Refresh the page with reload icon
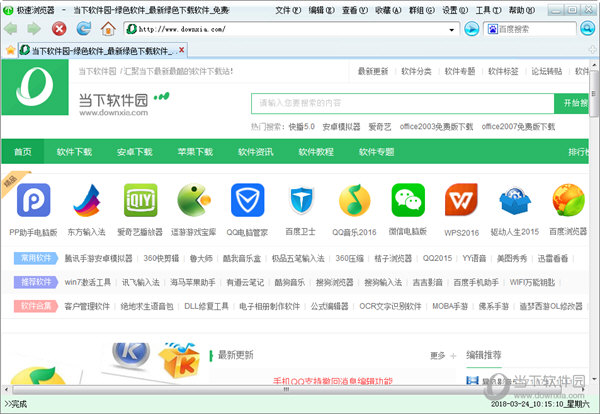The width and height of the screenshot is (600, 414). [83, 29]
